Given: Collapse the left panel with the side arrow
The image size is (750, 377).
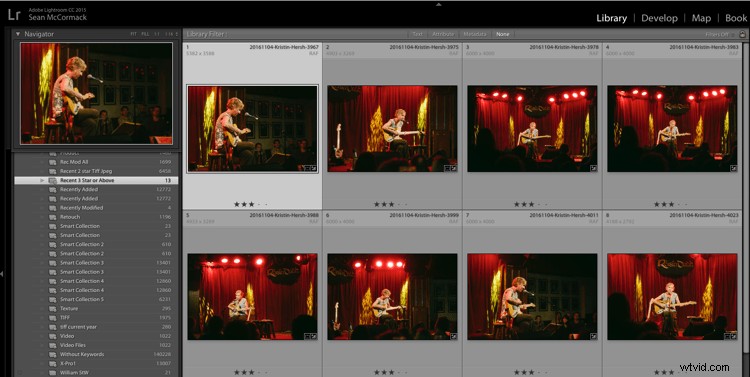Looking at the screenshot, I should pos(2,274).
